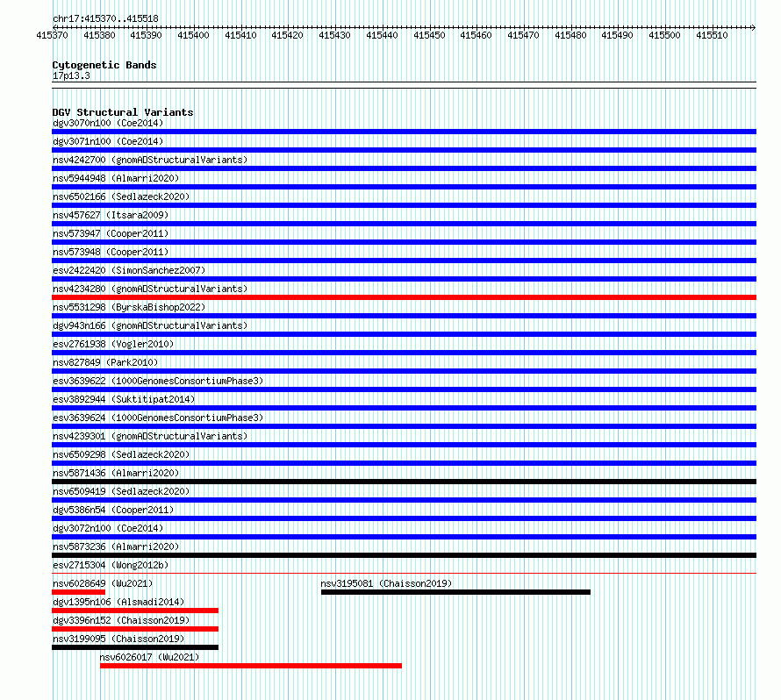The height and width of the screenshot is (700, 781).
Task: Open dgv3396n152 (Chaisson2019) variant
Action: coord(121,620)
